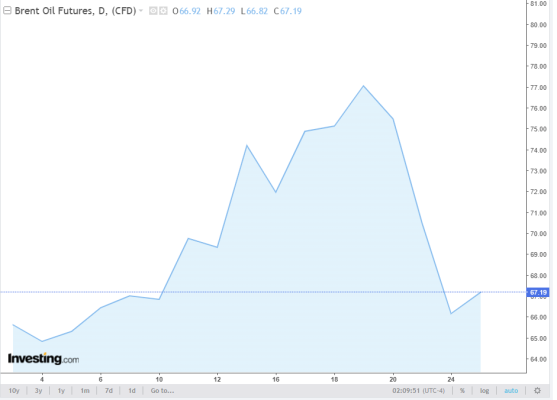
Task: Set time range to 1y
Action: point(61,391)
